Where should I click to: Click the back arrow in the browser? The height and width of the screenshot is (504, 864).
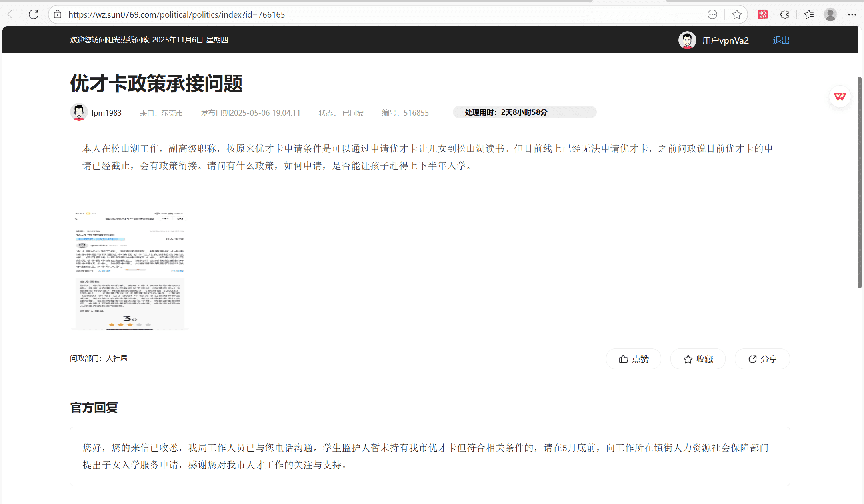tap(12, 14)
